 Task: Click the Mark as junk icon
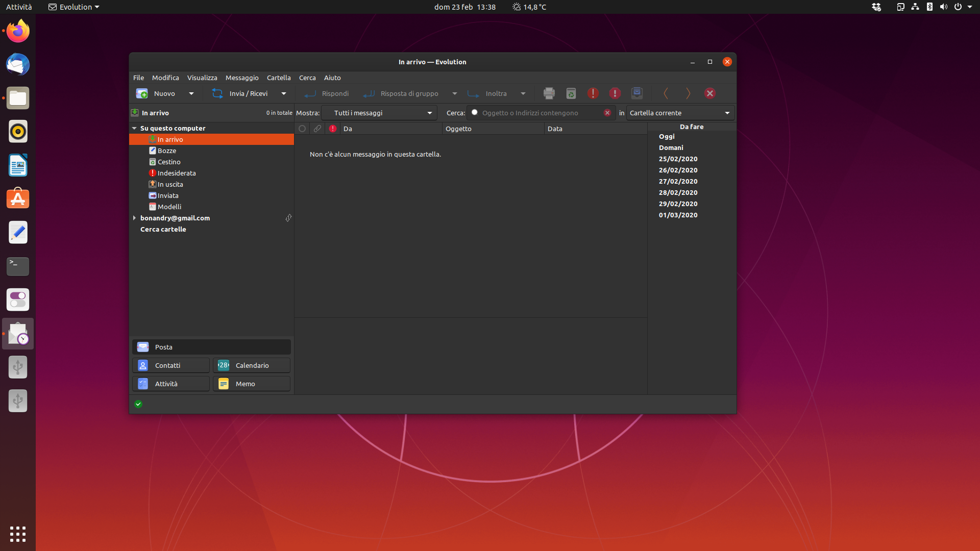pyautogui.click(x=593, y=93)
